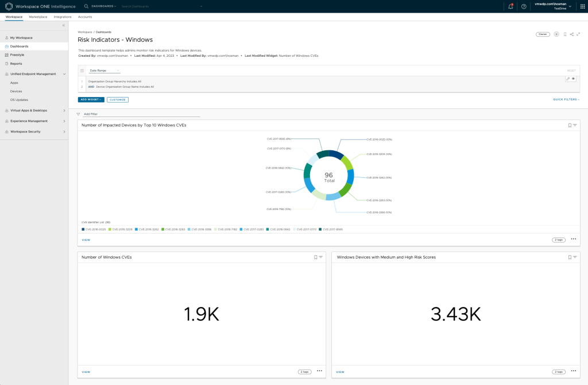Open the notifications bell
Viewport: 588px width, 385px height.
tap(510, 6)
